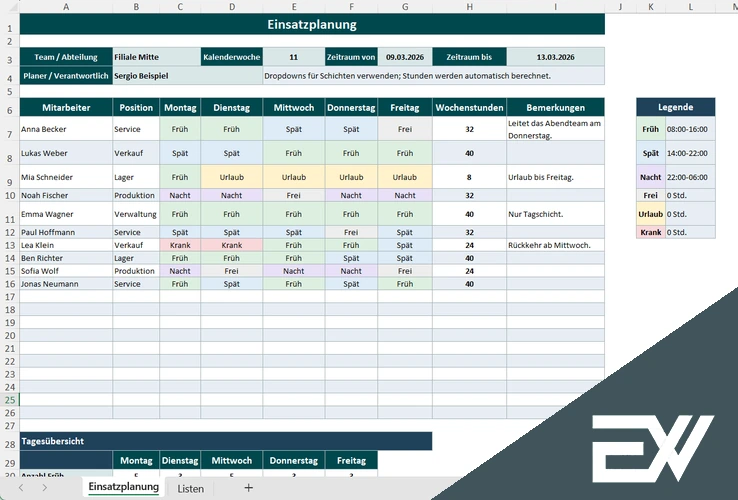Image resolution: width=738 pixels, height=500 pixels.
Task: Open Jonas Neumann's Dienstag Spät cell
Action: (232, 284)
